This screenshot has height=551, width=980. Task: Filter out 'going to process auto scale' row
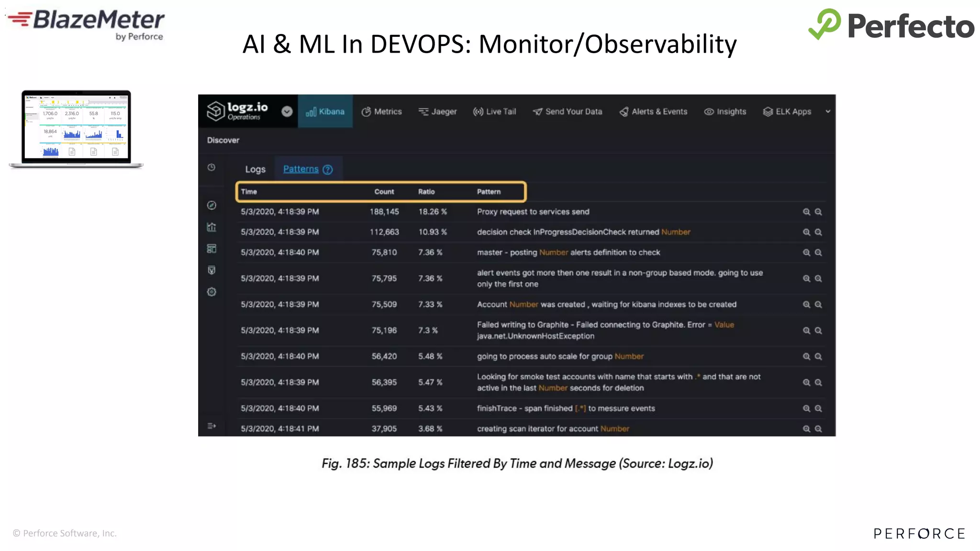point(818,356)
